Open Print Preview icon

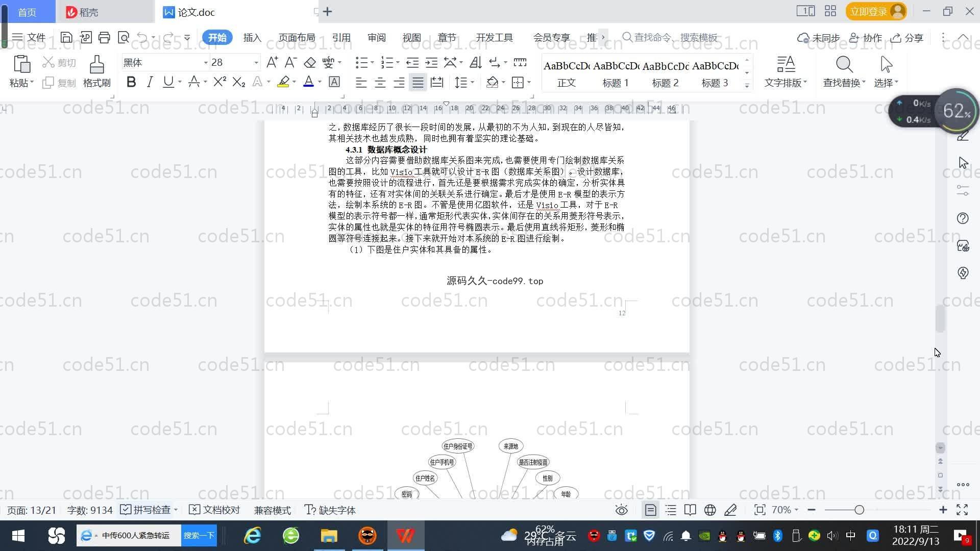point(123,37)
